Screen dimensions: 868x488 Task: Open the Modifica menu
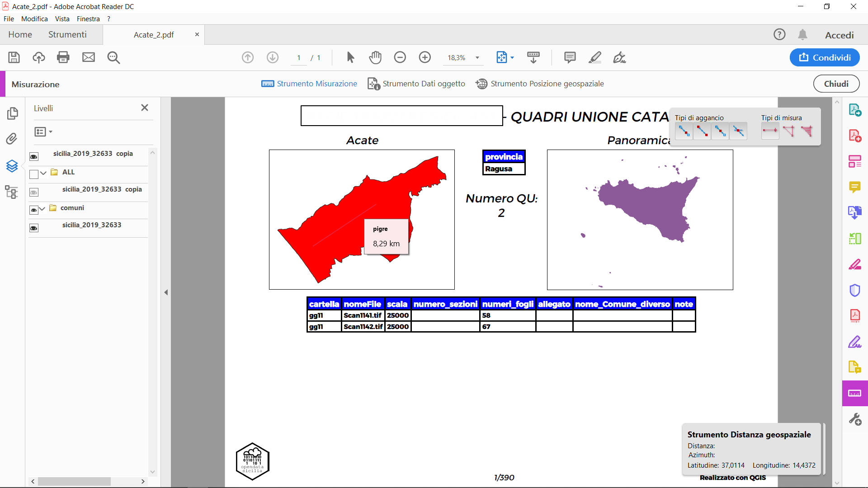coord(34,19)
